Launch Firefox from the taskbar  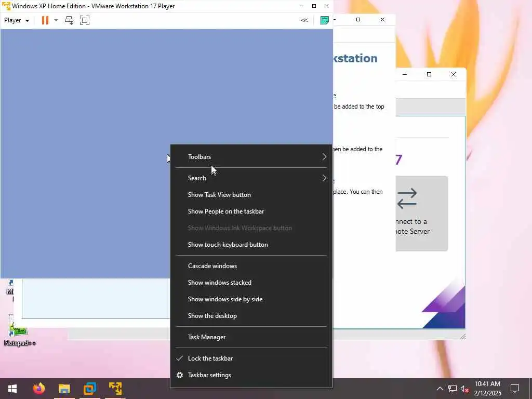coord(38,389)
